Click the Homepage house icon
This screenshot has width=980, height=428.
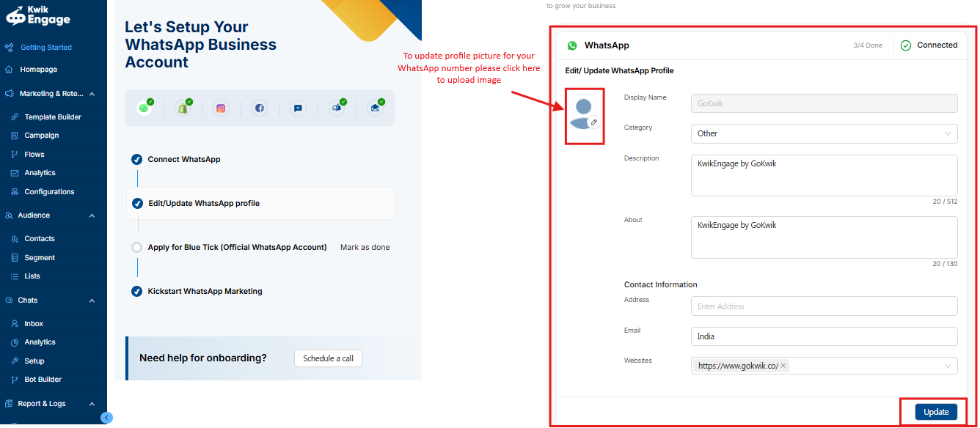coord(10,70)
